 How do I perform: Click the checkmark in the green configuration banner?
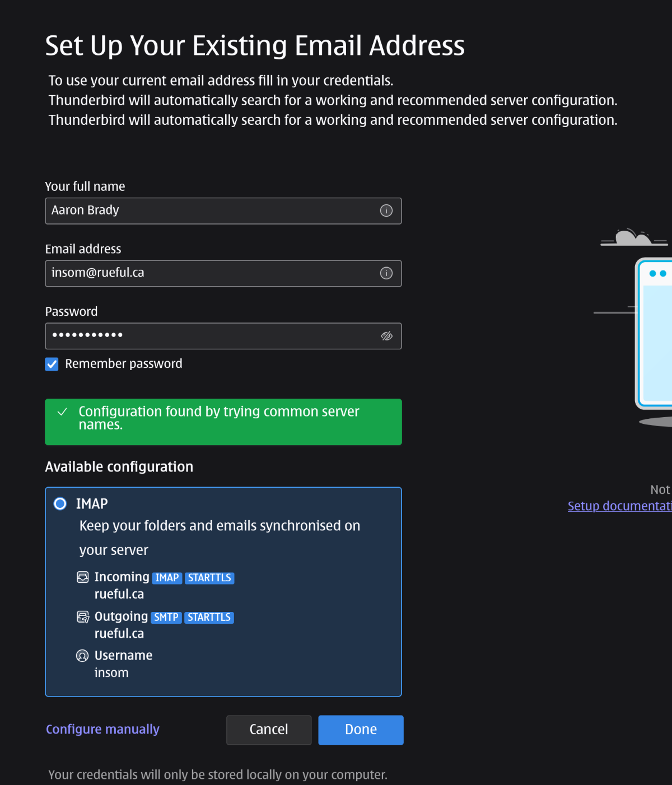[63, 412]
